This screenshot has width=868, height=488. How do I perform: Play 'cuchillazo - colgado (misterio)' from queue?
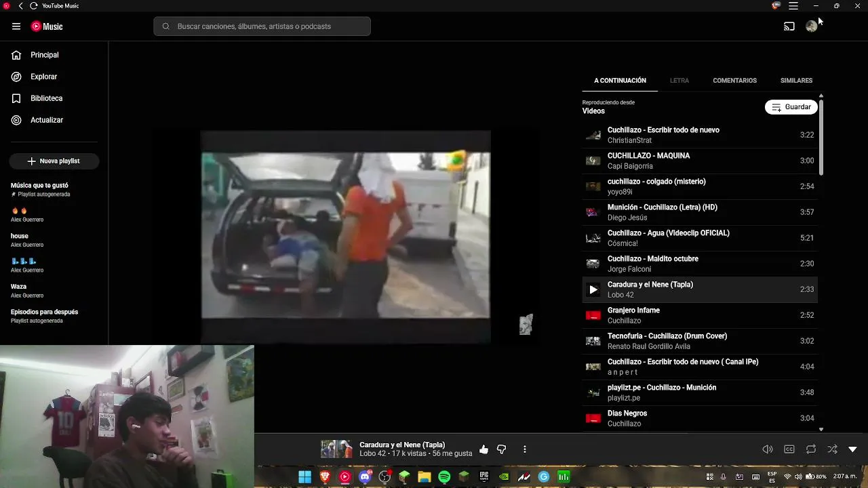pyautogui.click(x=700, y=186)
